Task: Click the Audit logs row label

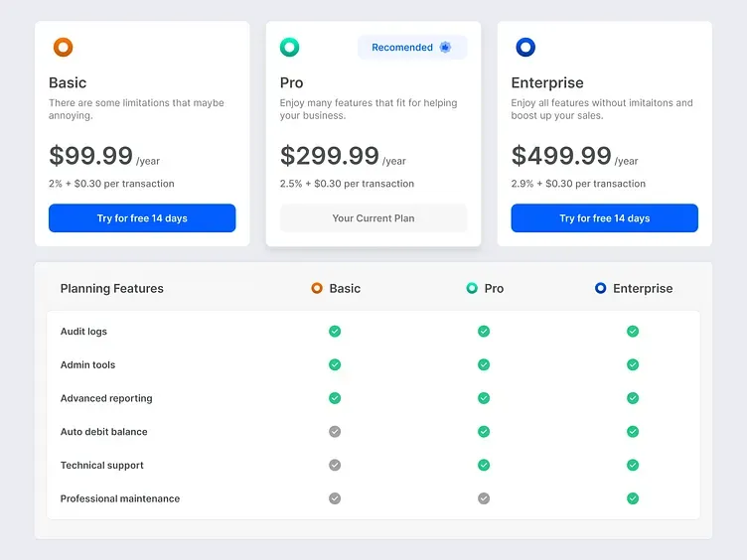Action: pos(83,332)
